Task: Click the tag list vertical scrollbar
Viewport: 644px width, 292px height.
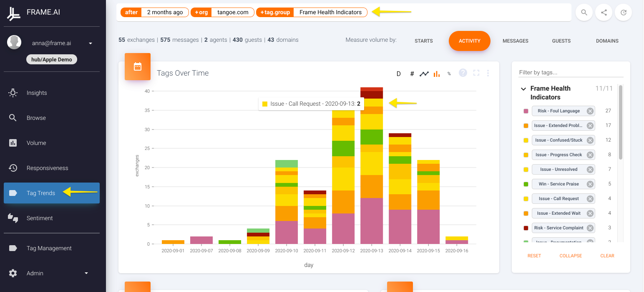Action: point(621,122)
